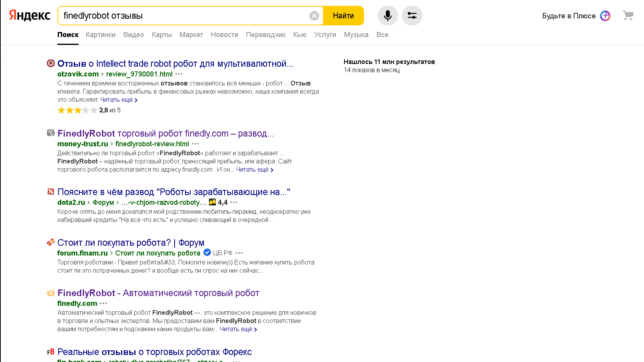Switch to the Видео tab
The width and height of the screenshot is (644, 362).
(x=134, y=35)
